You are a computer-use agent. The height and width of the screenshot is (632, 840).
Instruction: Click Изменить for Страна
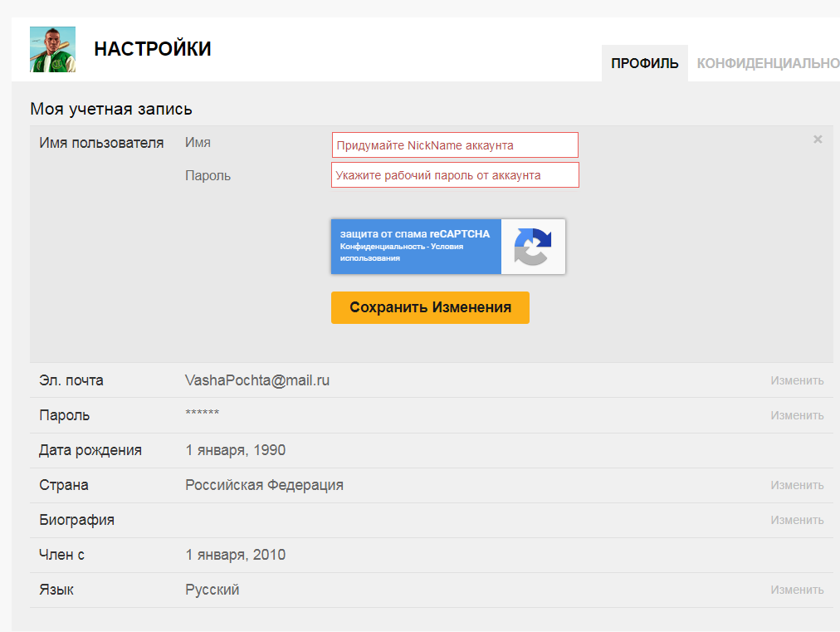tap(797, 485)
